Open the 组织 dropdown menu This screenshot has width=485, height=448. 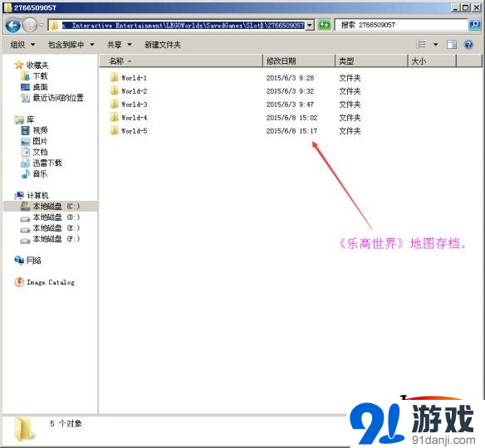[x=22, y=45]
